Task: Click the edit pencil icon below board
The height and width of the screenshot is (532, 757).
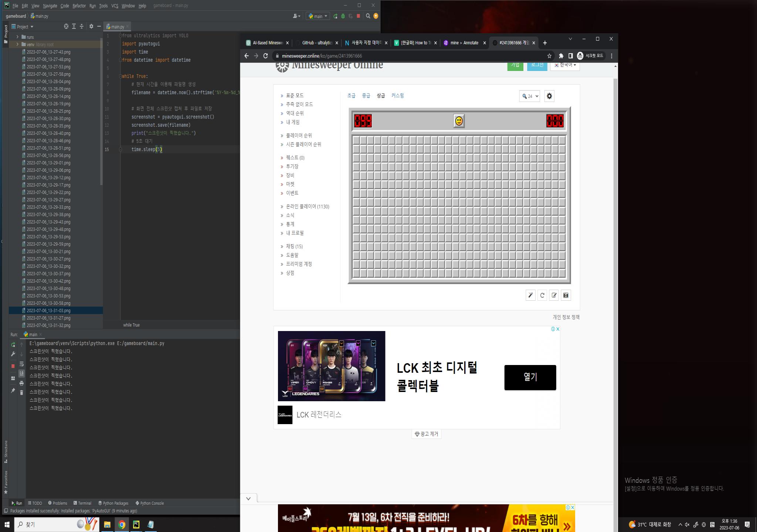Action: 554,295
